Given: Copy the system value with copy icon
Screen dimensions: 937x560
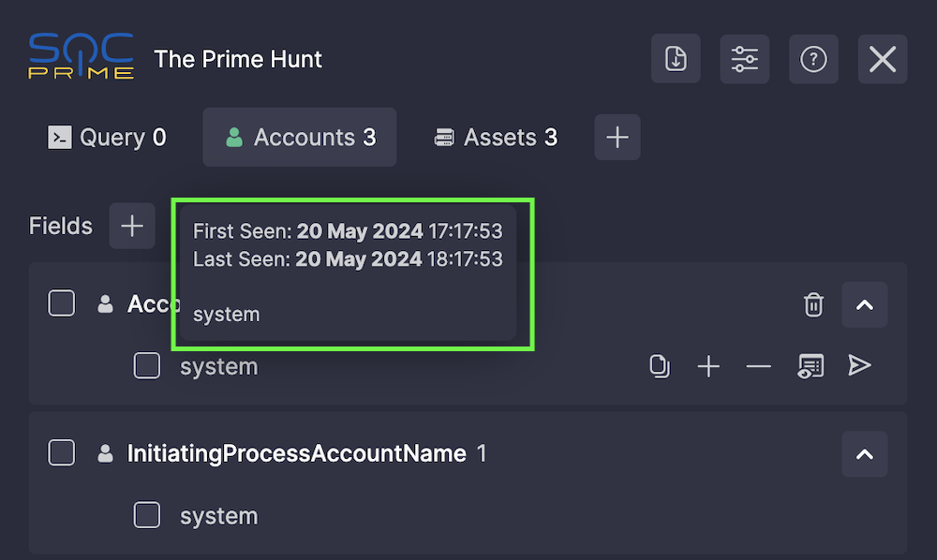Looking at the screenshot, I should coord(659,366).
